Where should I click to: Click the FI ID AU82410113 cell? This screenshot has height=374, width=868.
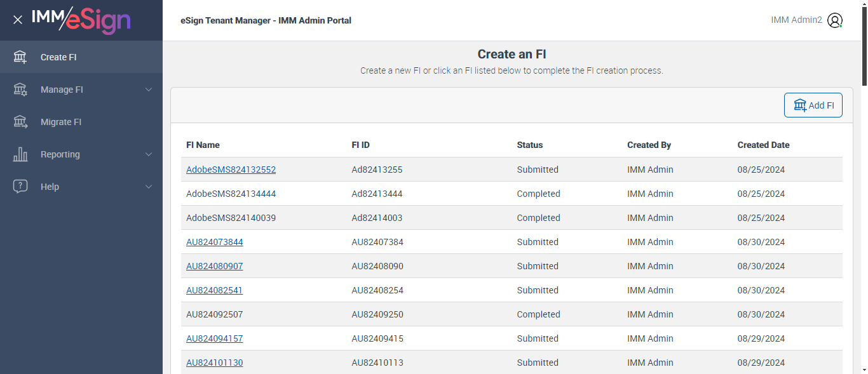(377, 363)
